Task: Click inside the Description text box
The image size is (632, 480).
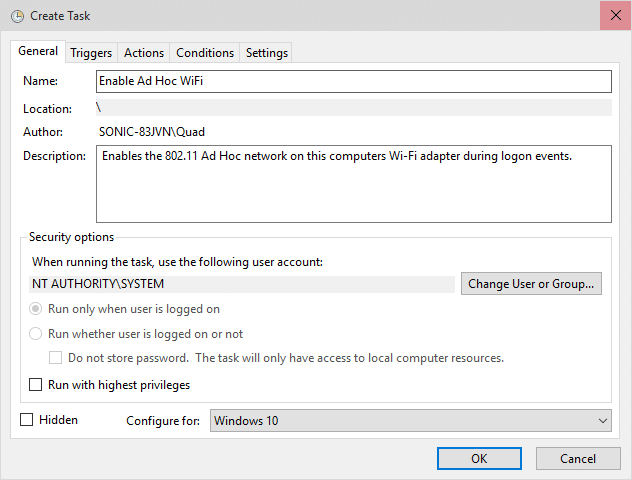Action: (353, 184)
